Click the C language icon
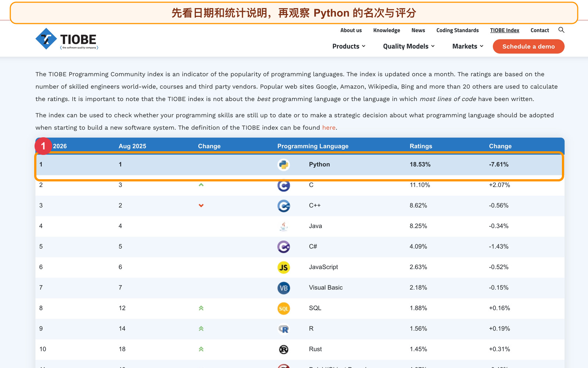Viewport: 588px width, 368px height. coord(284,185)
